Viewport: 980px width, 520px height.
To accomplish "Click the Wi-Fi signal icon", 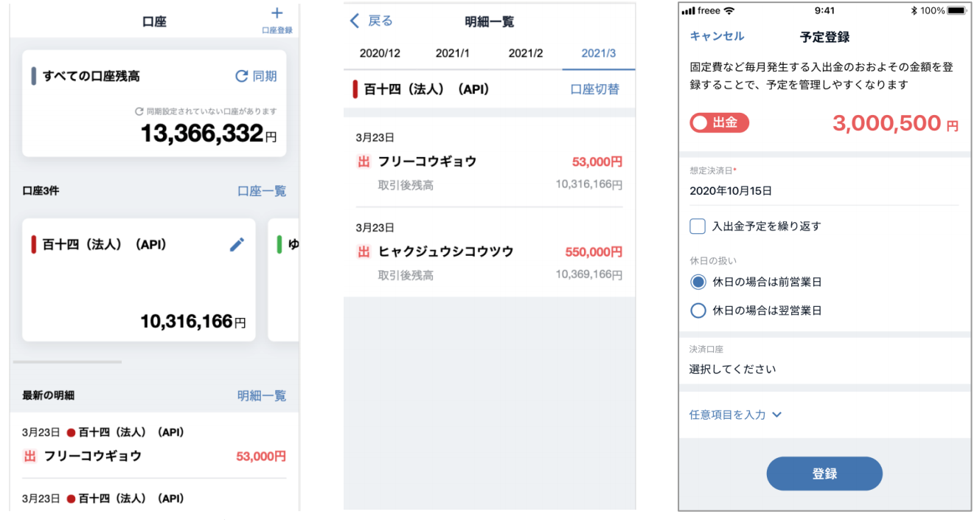I will tap(729, 10).
